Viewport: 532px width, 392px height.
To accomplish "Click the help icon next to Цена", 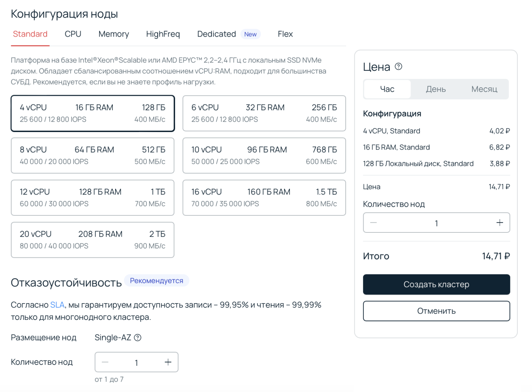I will (x=398, y=67).
